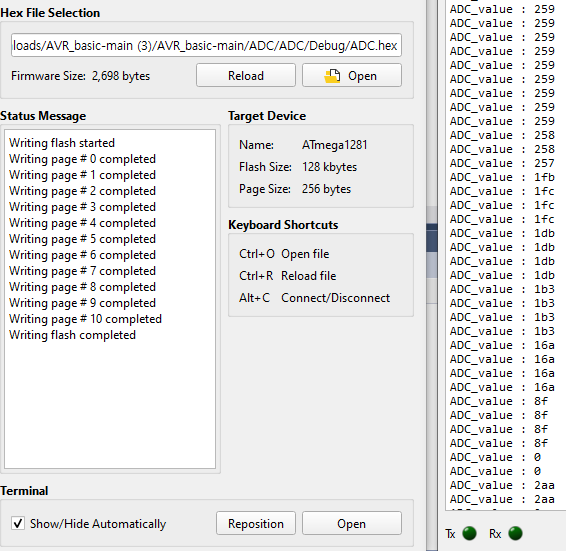Click the 'Terminal' section heading
The image size is (566, 551).
[24, 491]
